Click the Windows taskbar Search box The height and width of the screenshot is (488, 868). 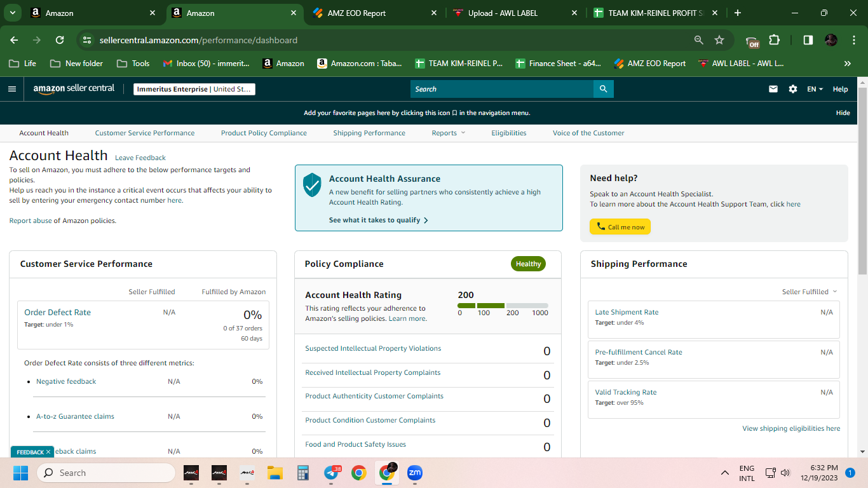[105, 473]
